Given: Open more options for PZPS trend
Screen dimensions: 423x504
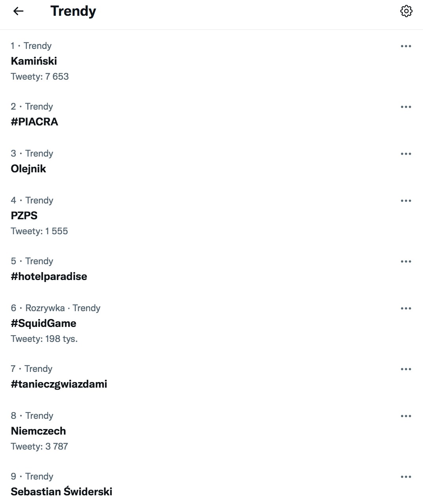Looking at the screenshot, I should pos(406,201).
